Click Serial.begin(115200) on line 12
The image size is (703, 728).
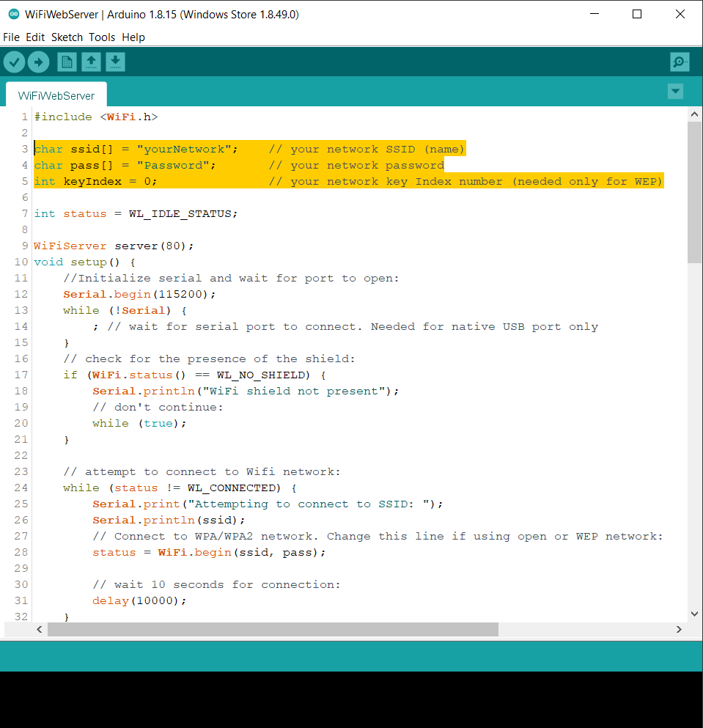(136, 295)
